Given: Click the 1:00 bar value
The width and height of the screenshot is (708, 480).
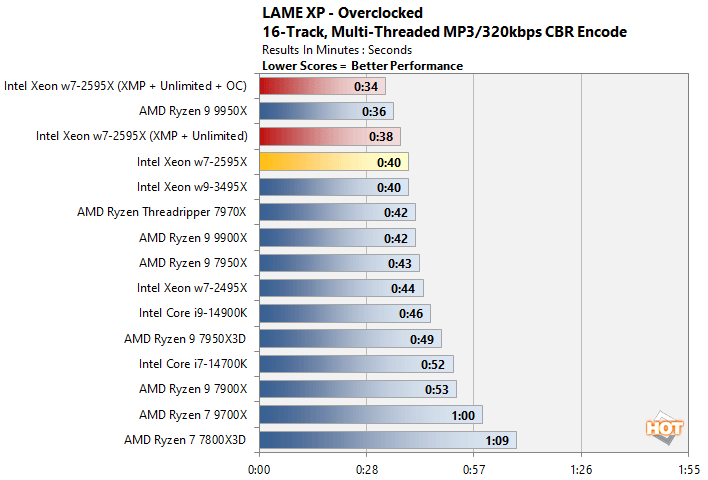Looking at the screenshot, I should click(463, 415).
